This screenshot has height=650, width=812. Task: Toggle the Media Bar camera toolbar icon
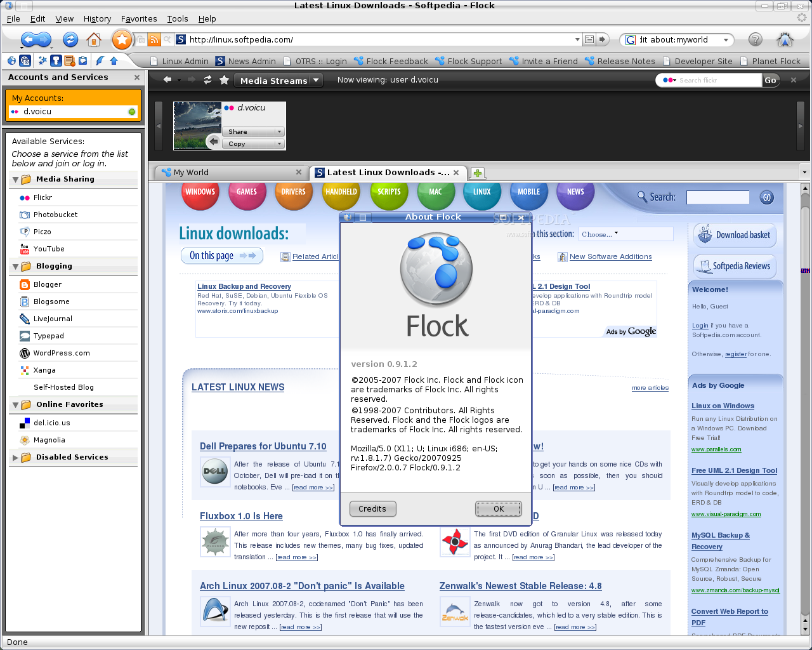pyautogui.click(x=25, y=61)
